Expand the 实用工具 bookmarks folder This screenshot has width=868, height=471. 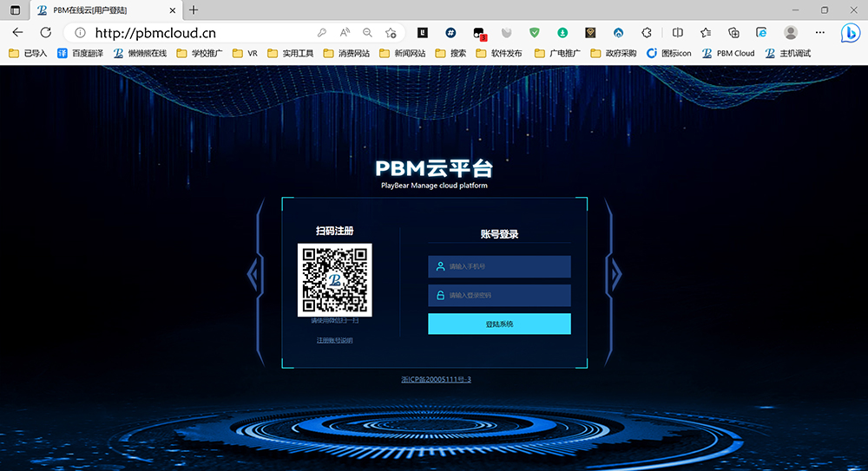coord(291,53)
